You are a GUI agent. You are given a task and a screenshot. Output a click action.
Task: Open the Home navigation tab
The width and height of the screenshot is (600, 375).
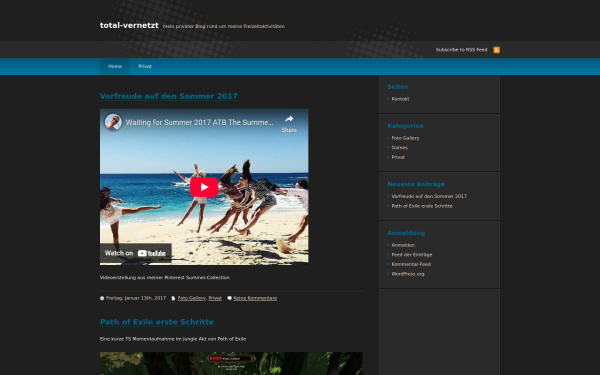click(115, 66)
